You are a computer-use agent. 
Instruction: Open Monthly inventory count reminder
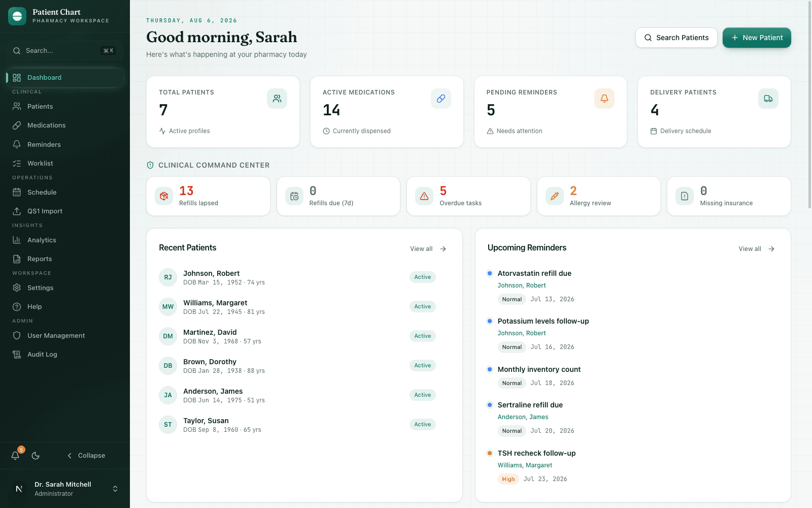[x=539, y=369]
